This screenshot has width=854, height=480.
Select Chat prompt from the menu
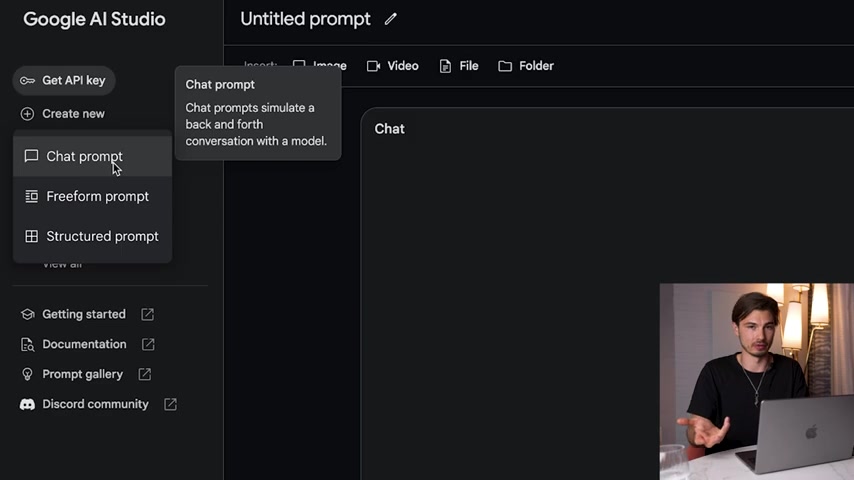tap(84, 156)
